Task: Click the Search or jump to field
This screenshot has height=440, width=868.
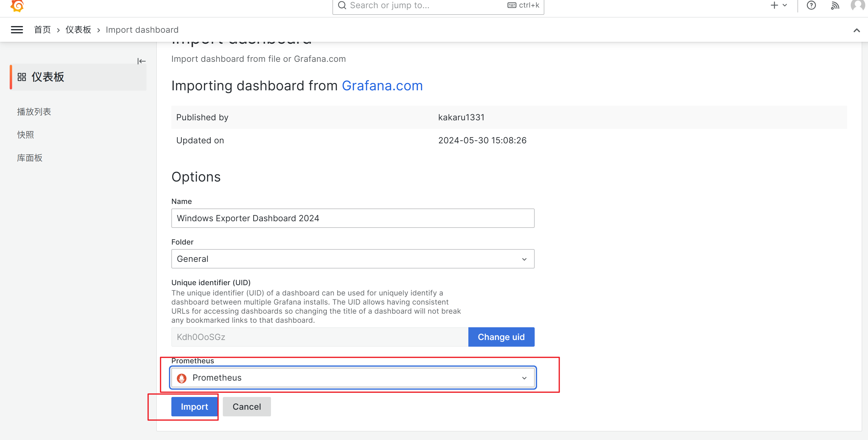Action: point(438,5)
